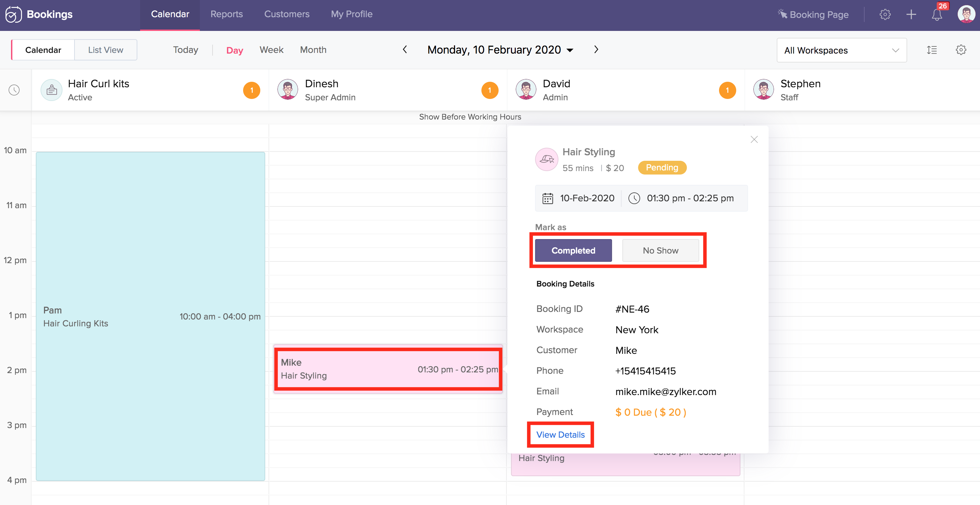Click the calendar view settings gear

click(960, 50)
